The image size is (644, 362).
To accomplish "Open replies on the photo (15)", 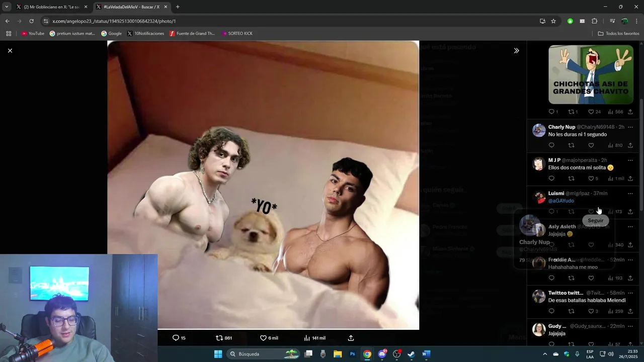I will pyautogui.click(x=179, y=338).
